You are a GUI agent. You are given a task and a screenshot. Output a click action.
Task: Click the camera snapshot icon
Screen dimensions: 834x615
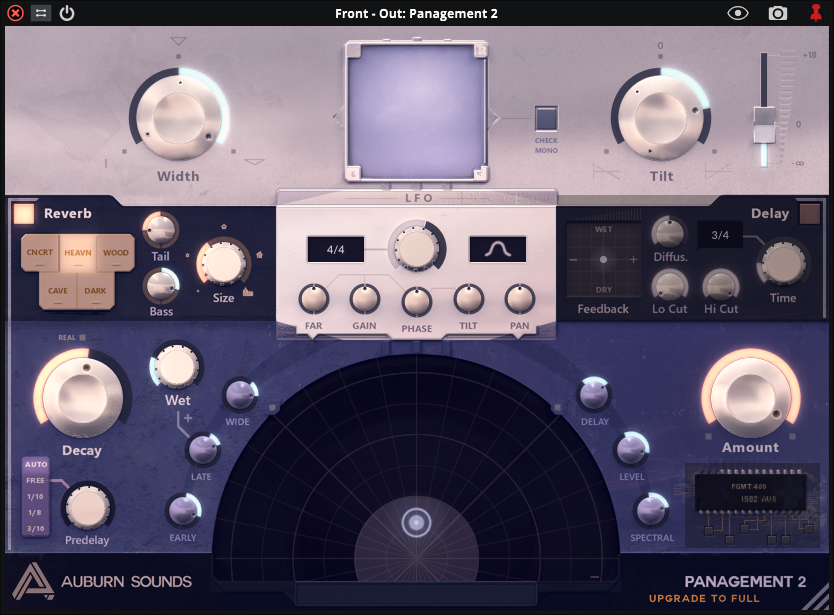click(777, 13)
